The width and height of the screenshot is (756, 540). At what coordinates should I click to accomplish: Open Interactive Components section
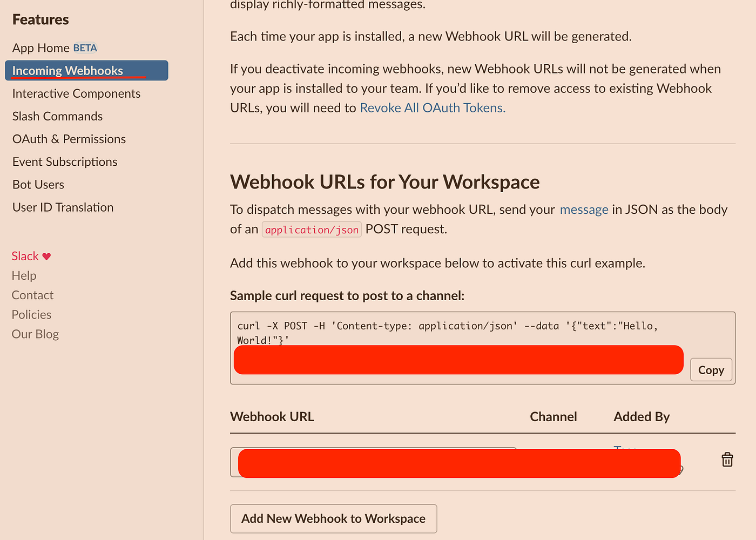pyautogui.click(x=76, y=93)
